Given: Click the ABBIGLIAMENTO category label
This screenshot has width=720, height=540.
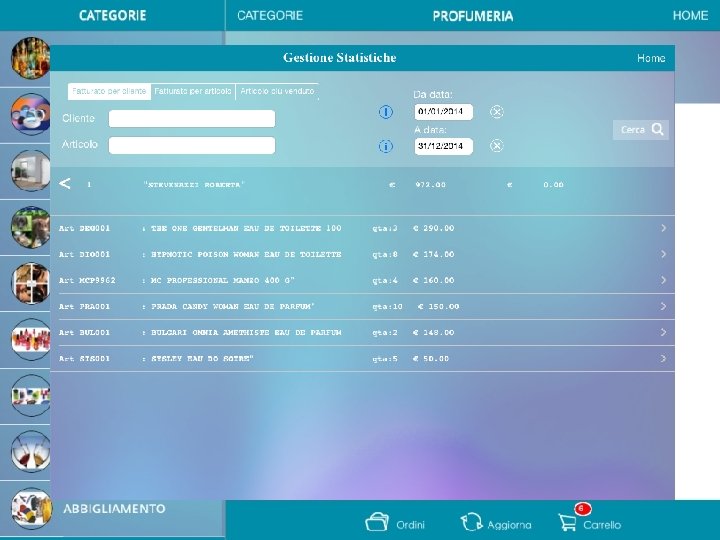Looking at the screenshot, I should pyautogui.click(x=114, y=509).
